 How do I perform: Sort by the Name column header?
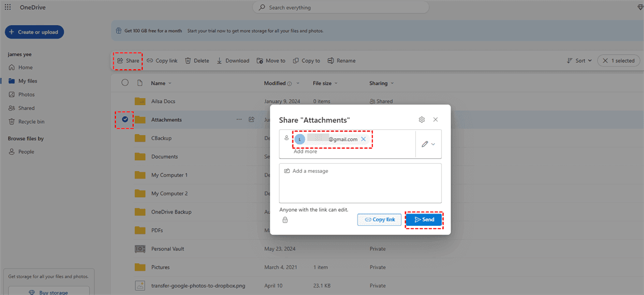tap(161, 83)
